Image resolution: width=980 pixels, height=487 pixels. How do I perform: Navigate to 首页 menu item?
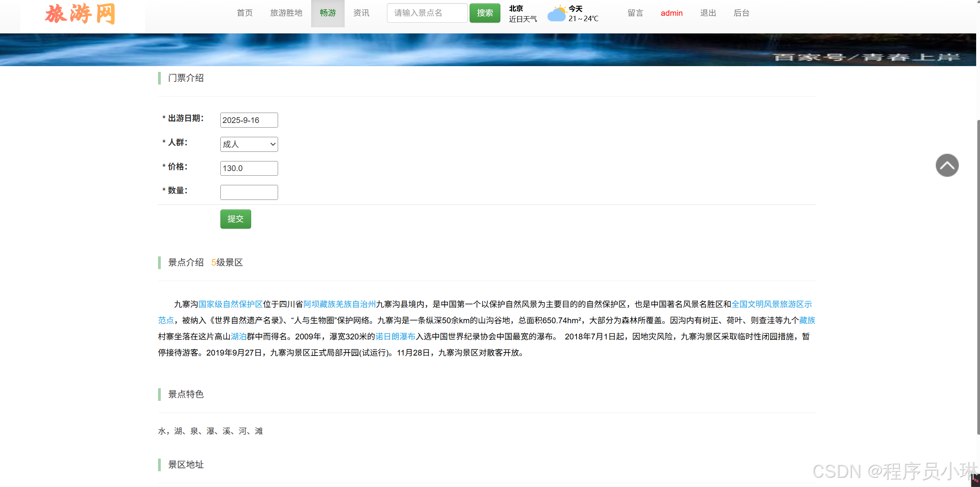(x=245, y=13)
